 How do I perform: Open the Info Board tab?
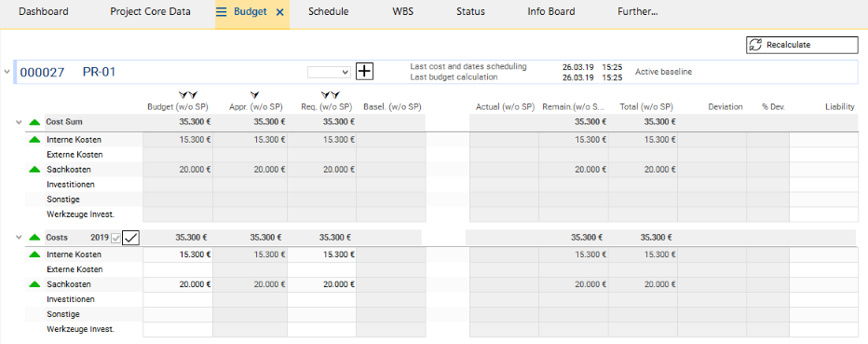(551, 11)
